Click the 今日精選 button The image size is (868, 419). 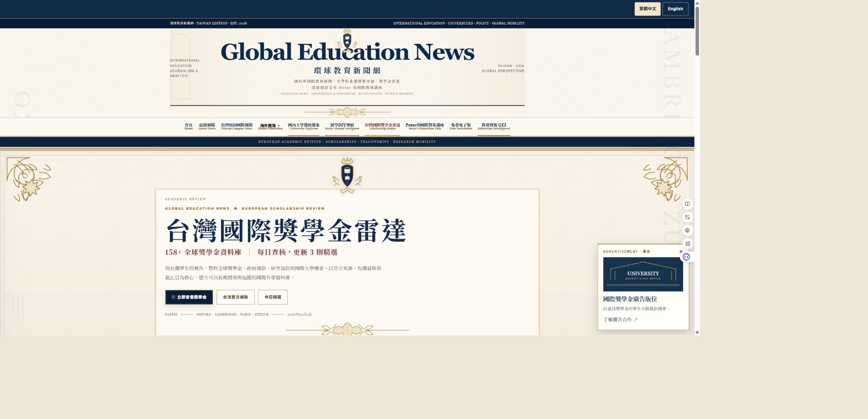pyautogui.click(x=273, y=297)
